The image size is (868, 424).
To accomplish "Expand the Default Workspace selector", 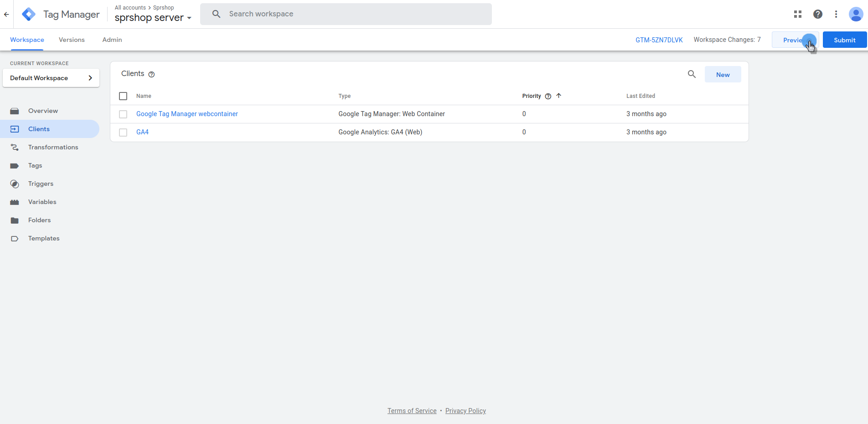I will (51, 78).
